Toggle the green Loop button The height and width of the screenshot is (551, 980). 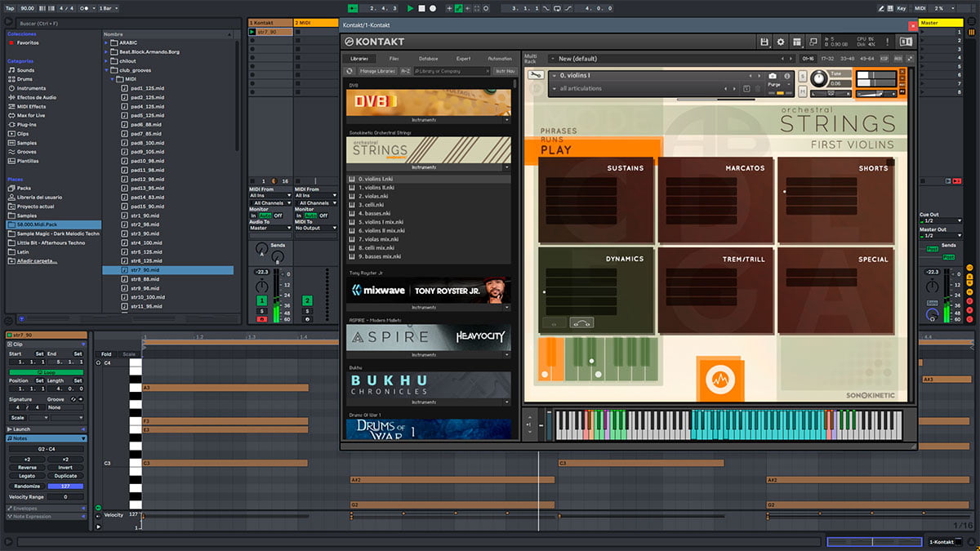46,372
